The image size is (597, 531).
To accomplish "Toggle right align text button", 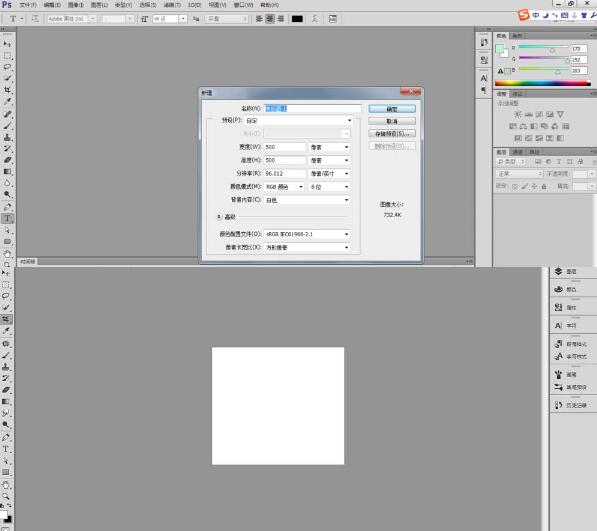I will [281, 19].
